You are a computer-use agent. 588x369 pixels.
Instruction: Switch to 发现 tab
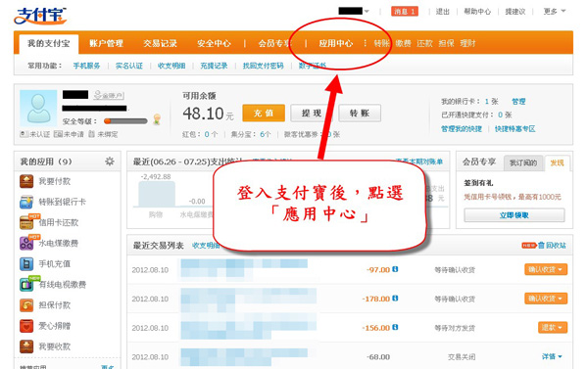[x=557, y=162]
